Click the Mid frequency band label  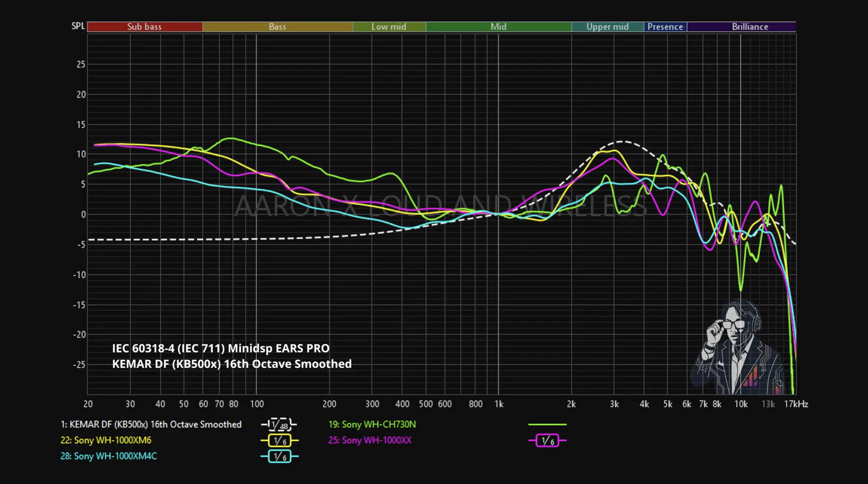pos(498,27)
